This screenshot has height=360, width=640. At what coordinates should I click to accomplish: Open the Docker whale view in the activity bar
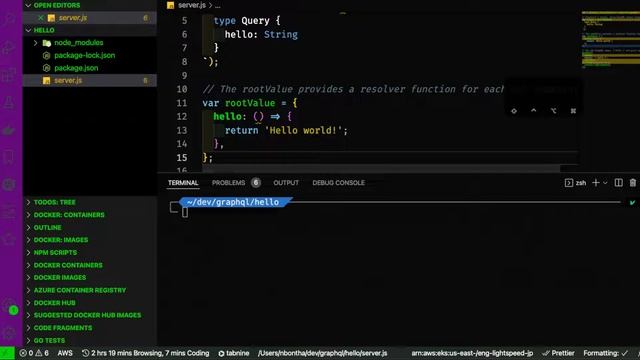coord(9,130)
